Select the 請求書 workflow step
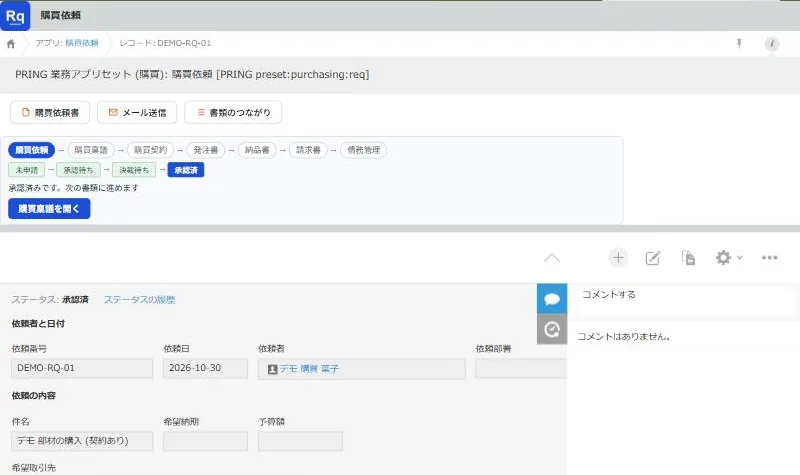Image resolution: width=800 pixels, height=475 pixels. 308,150
